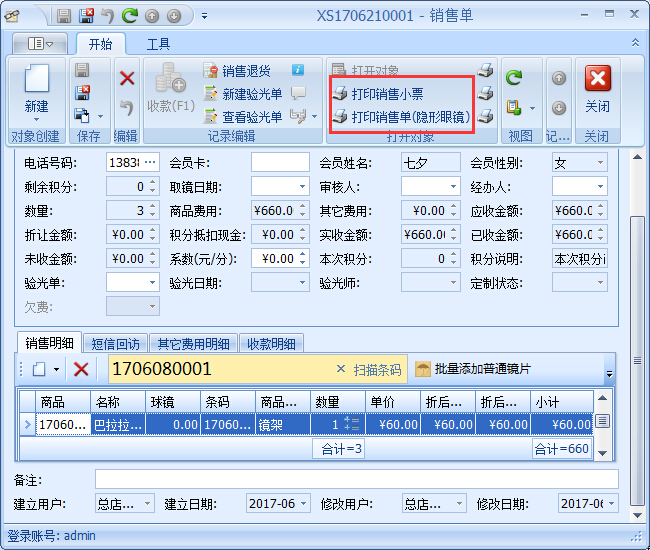Click next-record down arrow in title bar

tap(174, 16)
